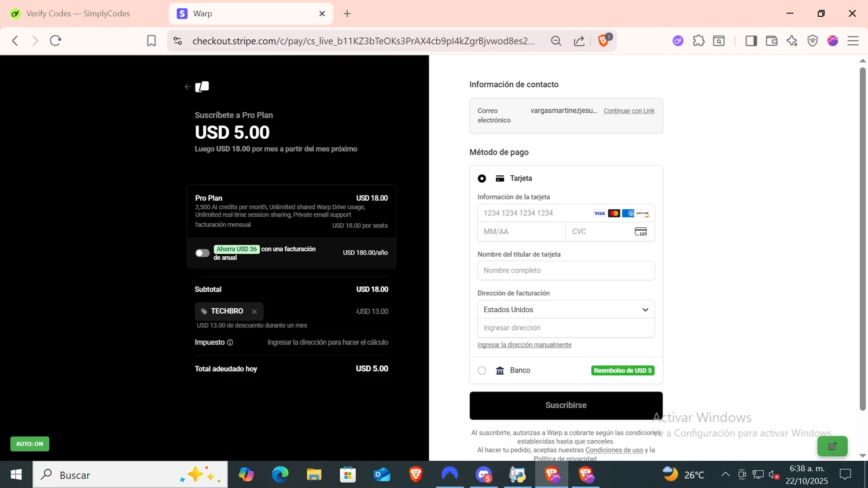Click the email text vargasmartinezjesu...
The height and width of the screenshot is (488, 868).
click(x=564, y=110)
